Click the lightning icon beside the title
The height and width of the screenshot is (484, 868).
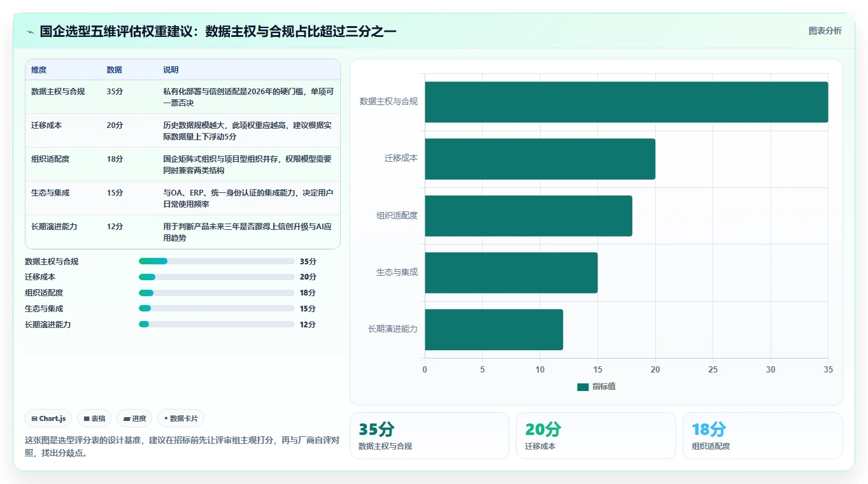30,31
